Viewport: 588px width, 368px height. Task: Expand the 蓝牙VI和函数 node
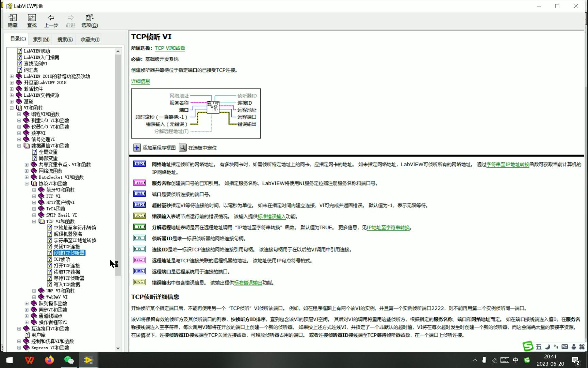click(x=34, y=190)
